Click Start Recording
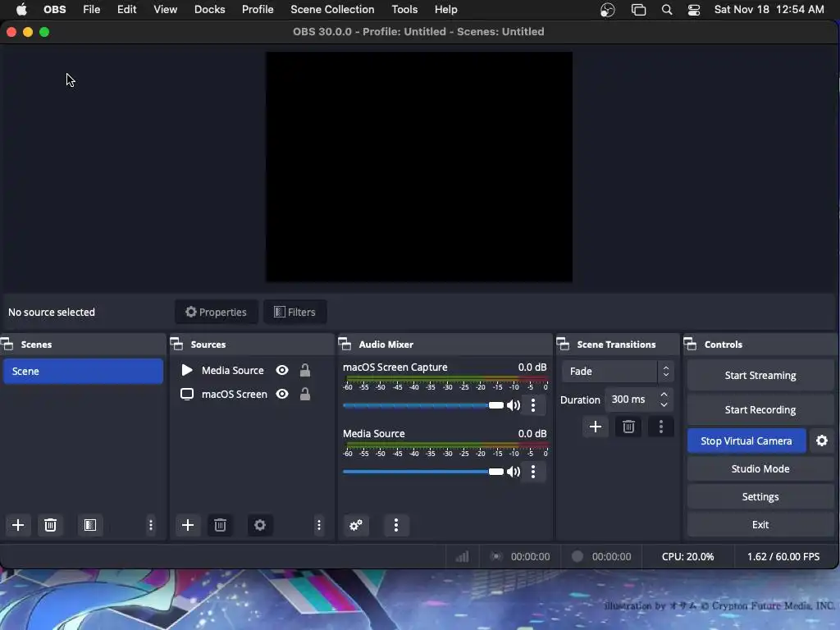Screen dimensions: 840x630 (x=760, y=410)
